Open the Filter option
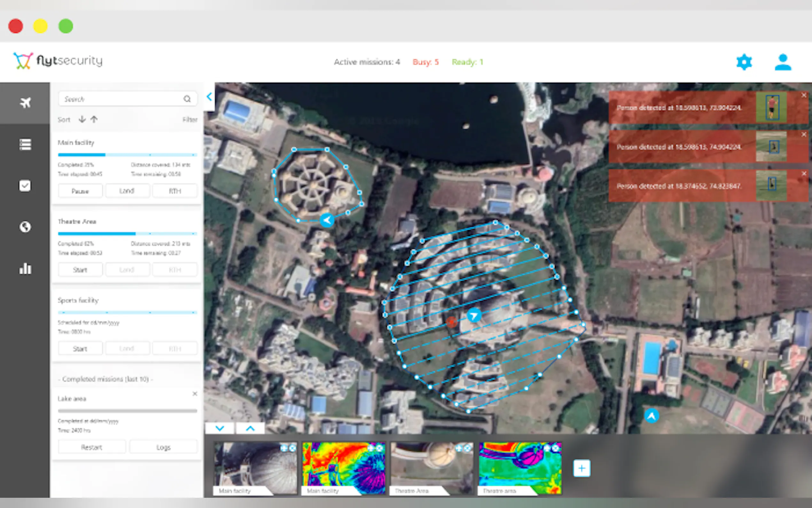The image size is (812, 508). click(190, 120)
